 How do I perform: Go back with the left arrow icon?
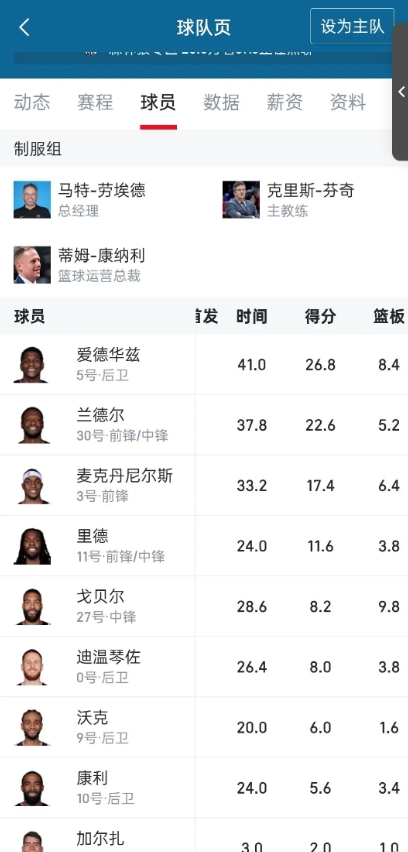24,27
